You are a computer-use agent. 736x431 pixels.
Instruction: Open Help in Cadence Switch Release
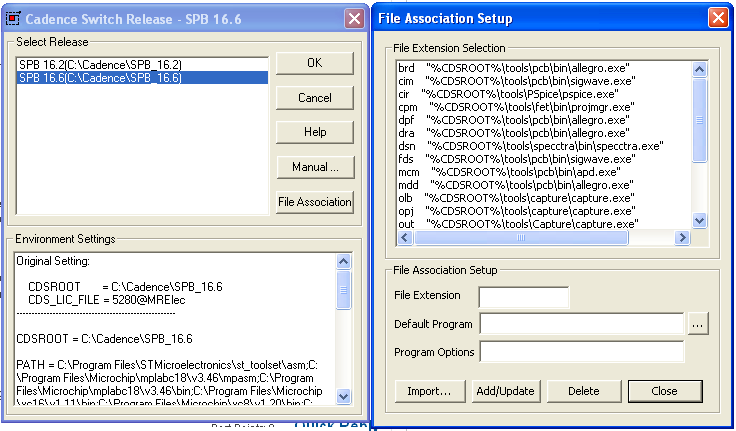(314, 132)
